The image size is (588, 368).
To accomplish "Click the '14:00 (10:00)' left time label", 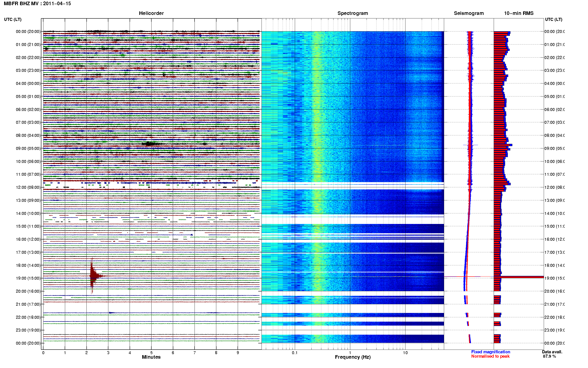I will [28, 213].
